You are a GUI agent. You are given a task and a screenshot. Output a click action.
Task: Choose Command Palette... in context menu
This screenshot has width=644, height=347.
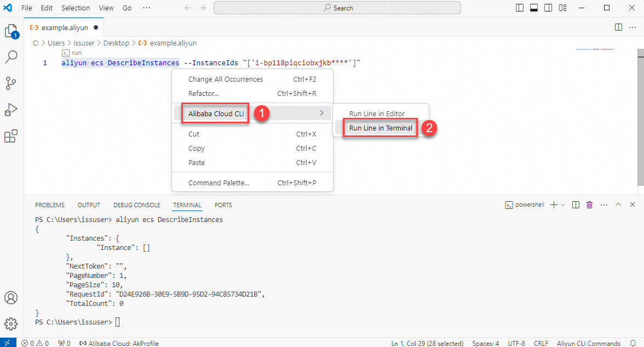click(x=252, y=183)
